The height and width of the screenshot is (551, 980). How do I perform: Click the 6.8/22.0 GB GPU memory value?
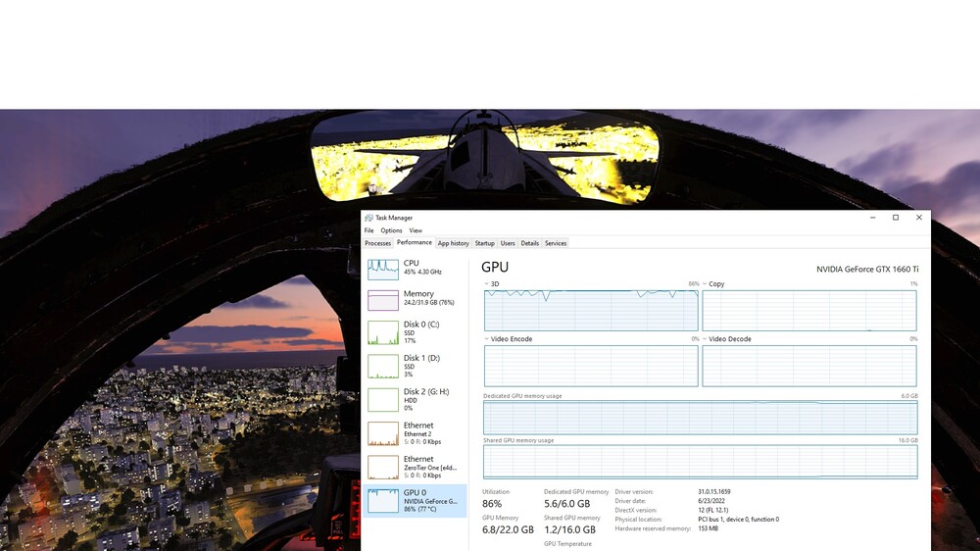[x=508, y=529]
